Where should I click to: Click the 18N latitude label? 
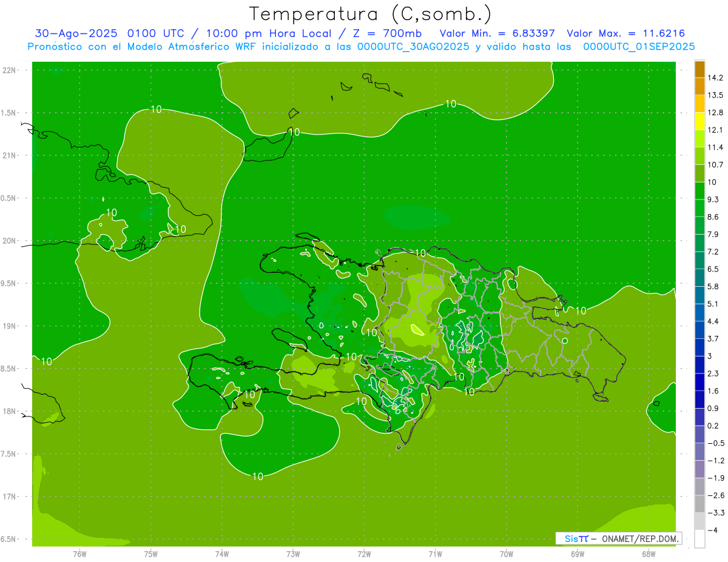coord(10,412)
